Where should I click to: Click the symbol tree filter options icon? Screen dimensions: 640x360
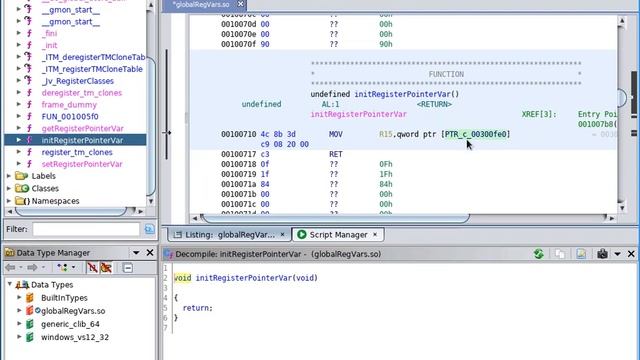(x=149, y=229)
